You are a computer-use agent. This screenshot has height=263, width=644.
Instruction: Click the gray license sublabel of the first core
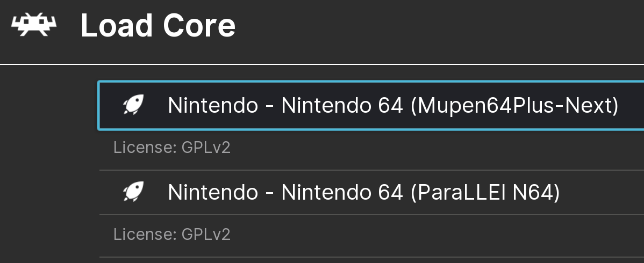tap(172, 148)
